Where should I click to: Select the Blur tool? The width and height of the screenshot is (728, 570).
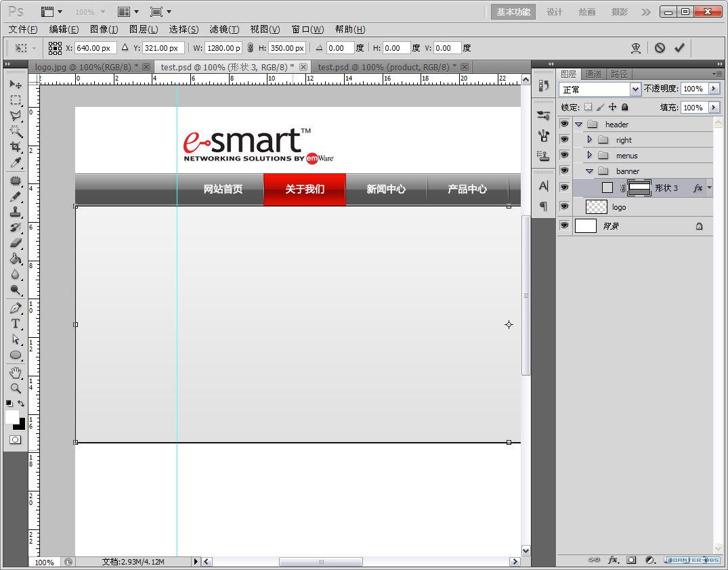click(x=16, y=274)
